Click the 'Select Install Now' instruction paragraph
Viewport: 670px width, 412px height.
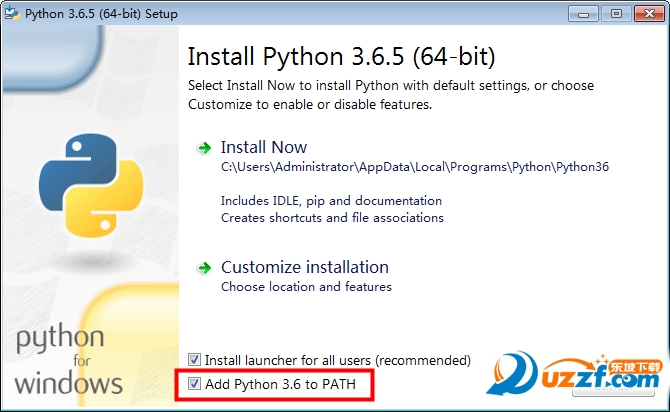(x=391, y=93)
